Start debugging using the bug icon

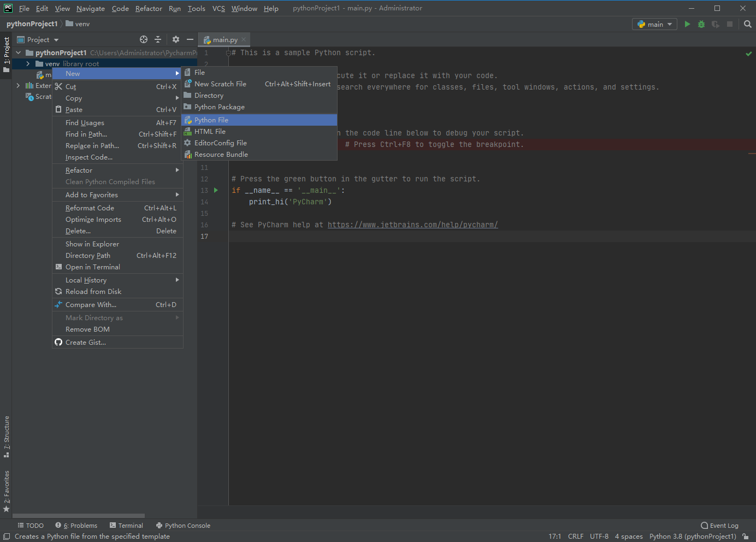(701, 24)
